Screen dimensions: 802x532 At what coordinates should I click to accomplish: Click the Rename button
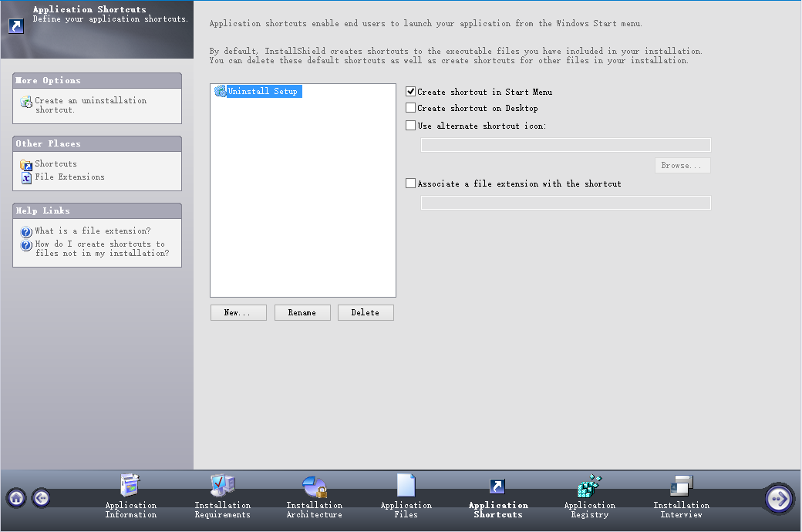(x=302, y=312)
